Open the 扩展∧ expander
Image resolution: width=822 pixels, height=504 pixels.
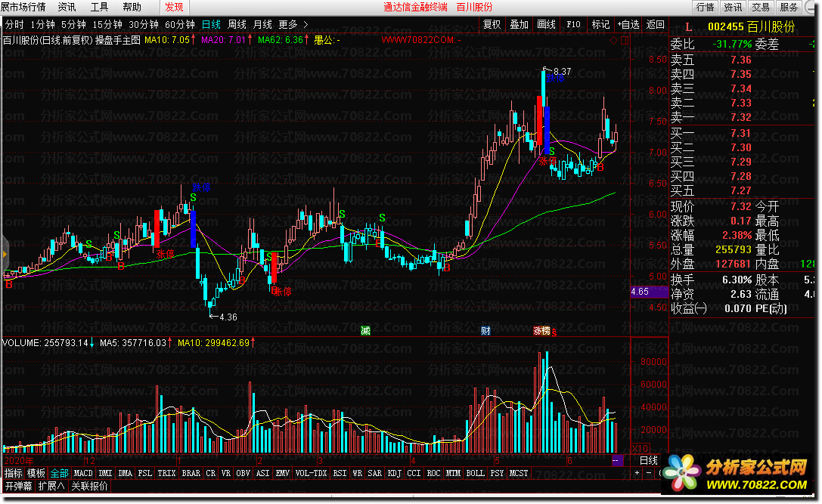(51, 486)
